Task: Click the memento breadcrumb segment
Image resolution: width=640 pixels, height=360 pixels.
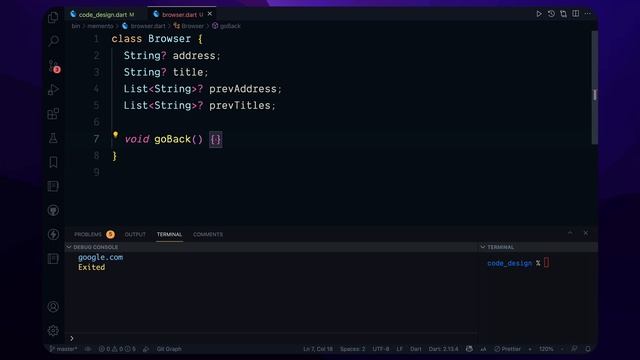Action: (100, 26)
